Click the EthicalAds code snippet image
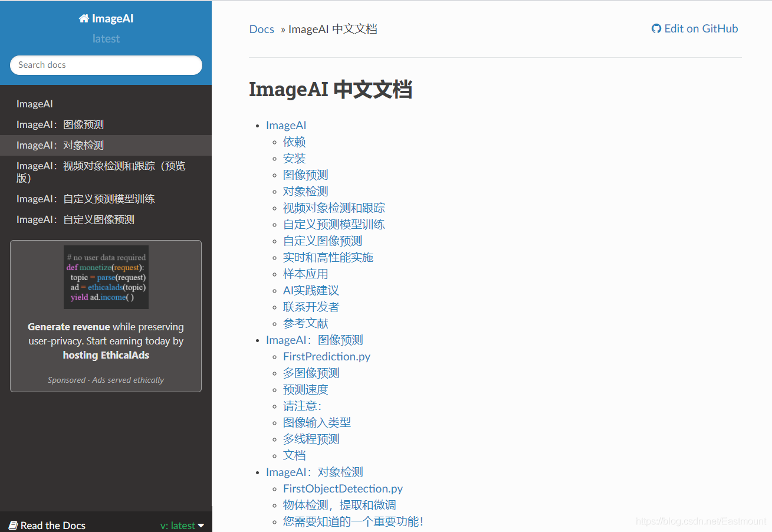This screenshot has width=772, height=532. 106,277
